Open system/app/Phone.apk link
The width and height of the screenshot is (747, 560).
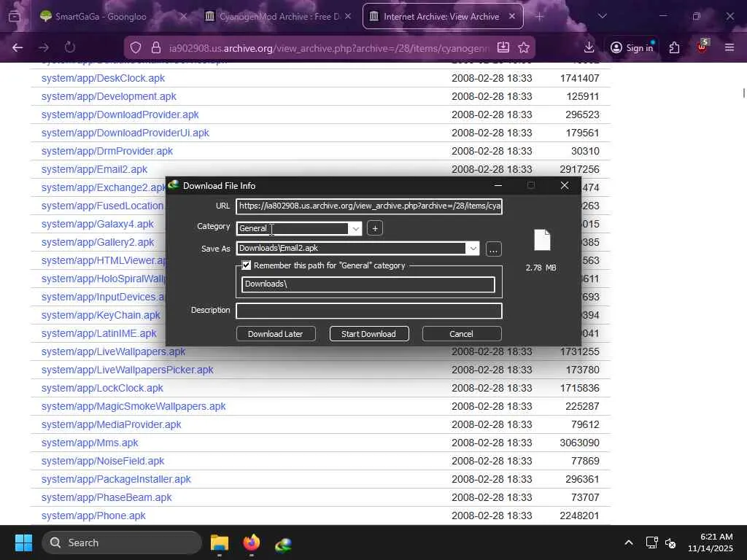[93, 516]
